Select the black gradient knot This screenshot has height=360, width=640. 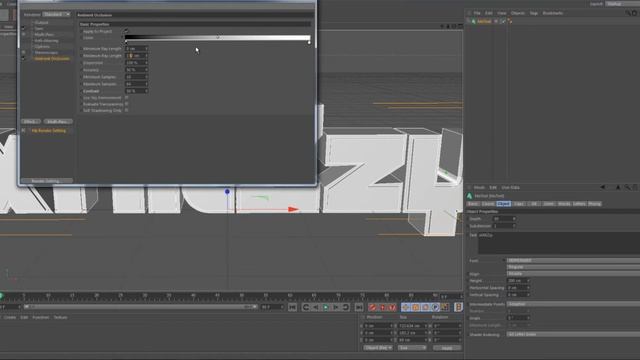pos(126,42)
